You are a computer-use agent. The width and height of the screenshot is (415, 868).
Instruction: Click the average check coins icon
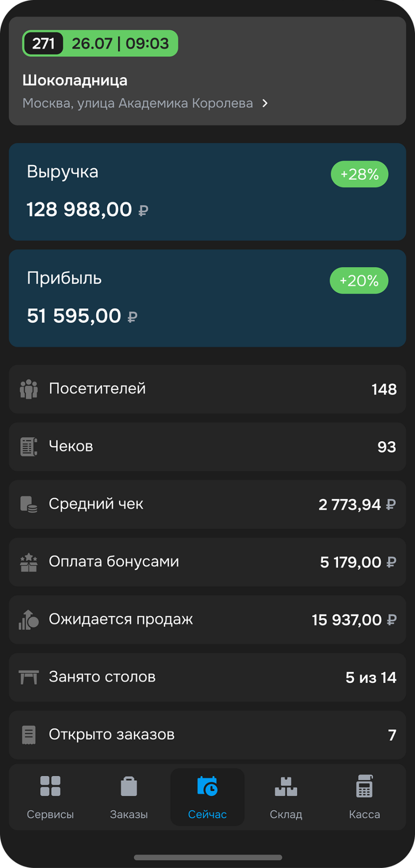click(28, 504)
